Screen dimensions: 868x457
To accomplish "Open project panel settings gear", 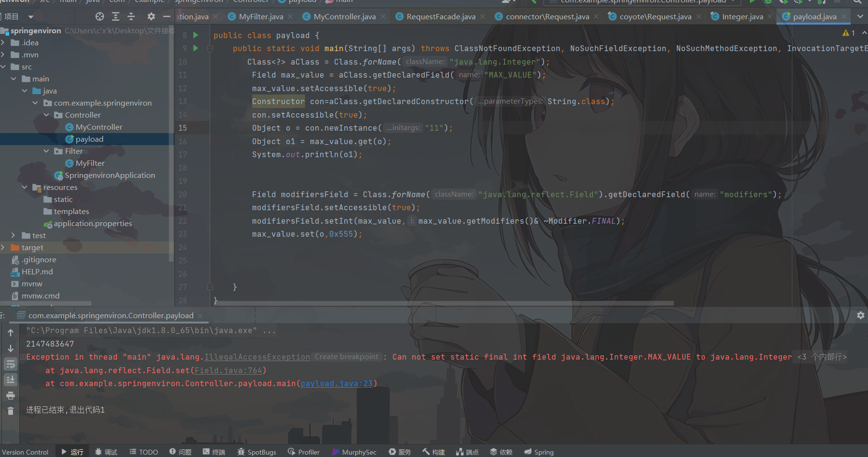I will [151, 17].
